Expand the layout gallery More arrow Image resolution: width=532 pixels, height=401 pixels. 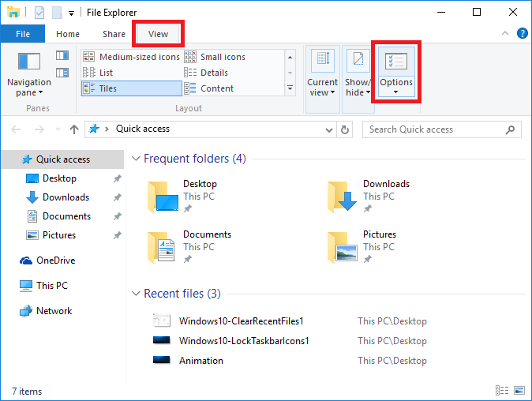(290, 88)
